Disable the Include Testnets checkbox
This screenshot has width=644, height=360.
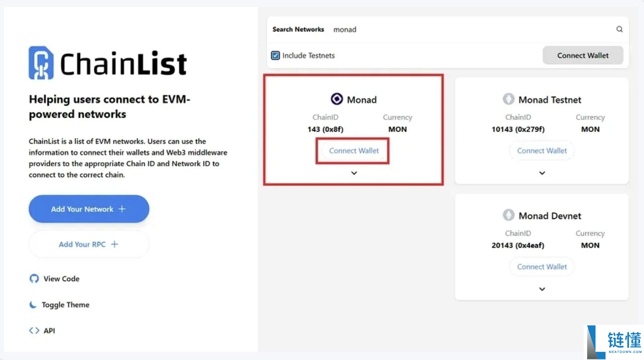[x=275, y=55]
